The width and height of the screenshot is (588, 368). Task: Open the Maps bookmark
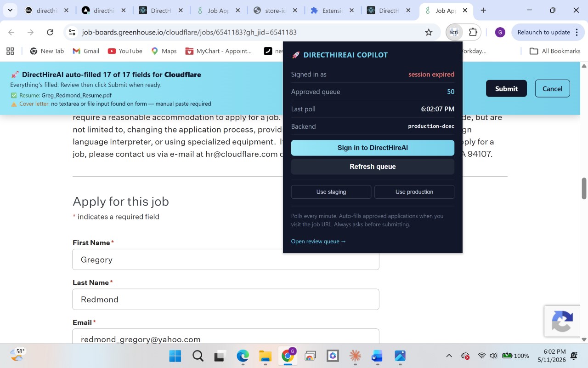[x=164, y=51]
